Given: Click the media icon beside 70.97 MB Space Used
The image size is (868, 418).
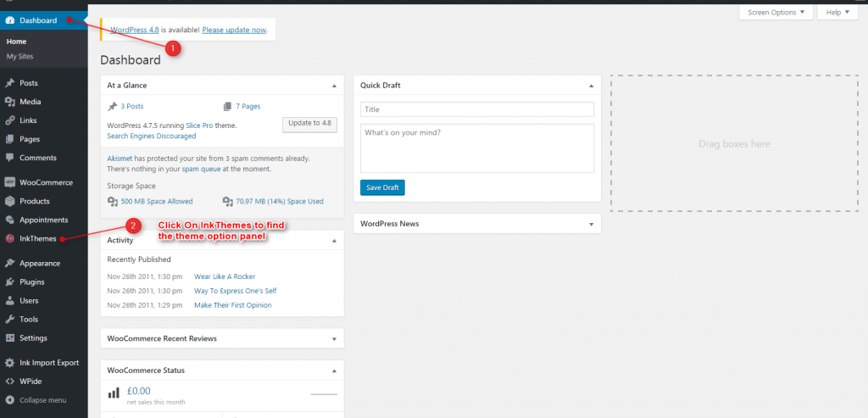Looking at the screenshot, I should click(x=227, y=202).
